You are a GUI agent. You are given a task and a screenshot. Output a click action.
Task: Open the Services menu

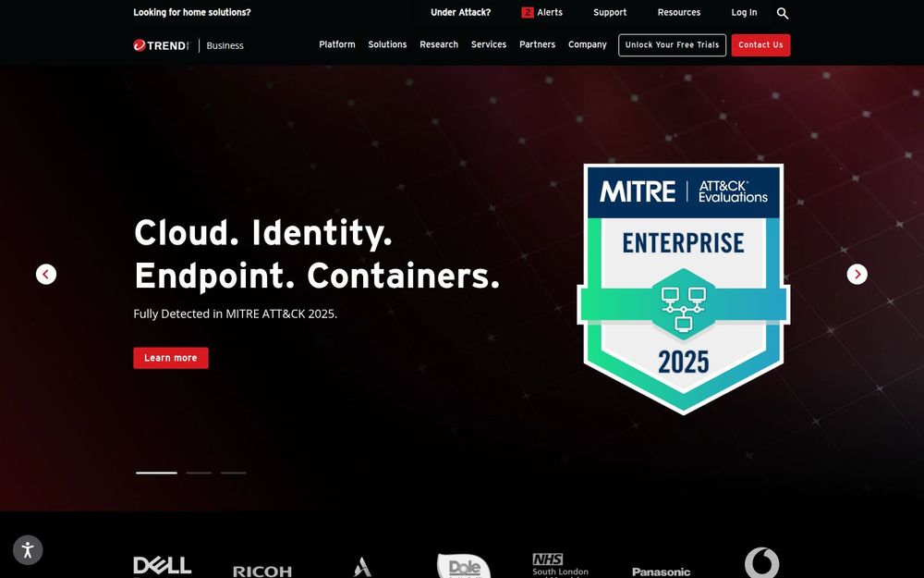(489, 44)
